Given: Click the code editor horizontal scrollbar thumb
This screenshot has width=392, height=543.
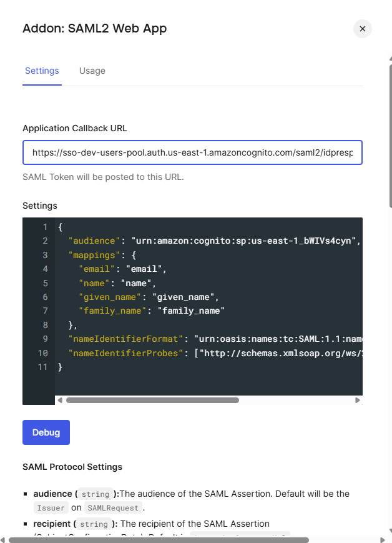Looking at the screenshot, I should point(152,401).
